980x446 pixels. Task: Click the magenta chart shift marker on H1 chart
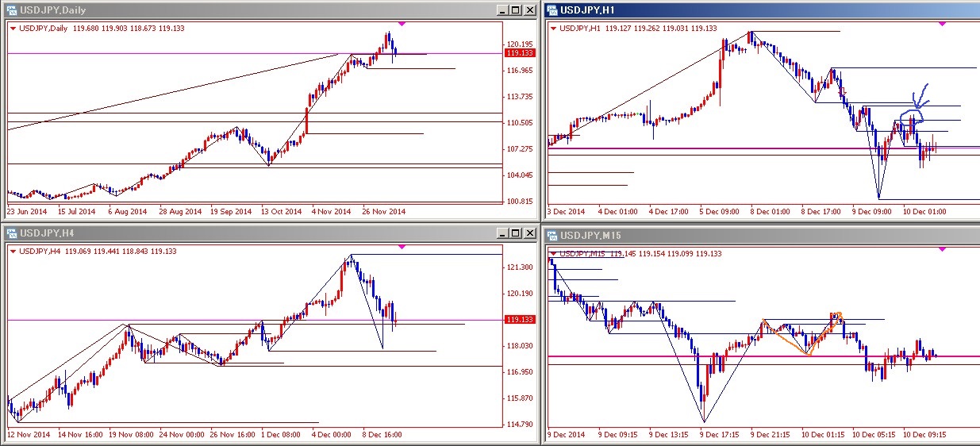coord(942,24)
